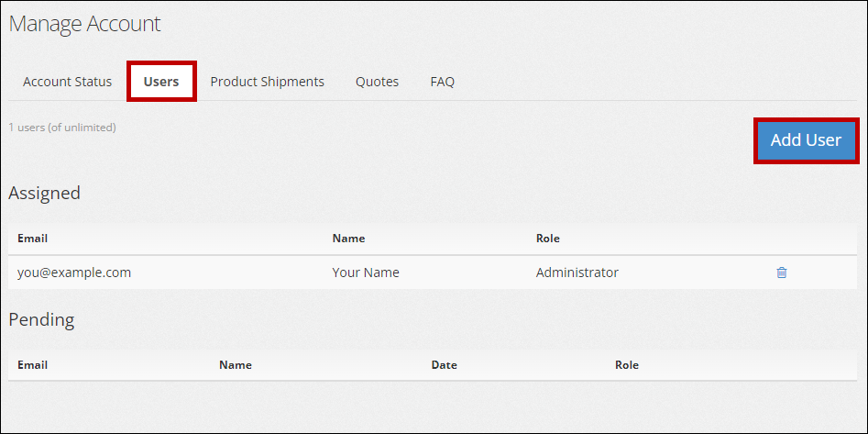Click the Administrator role cell
Viewport: 868px width, 434px height.
[x=577, y=273]
